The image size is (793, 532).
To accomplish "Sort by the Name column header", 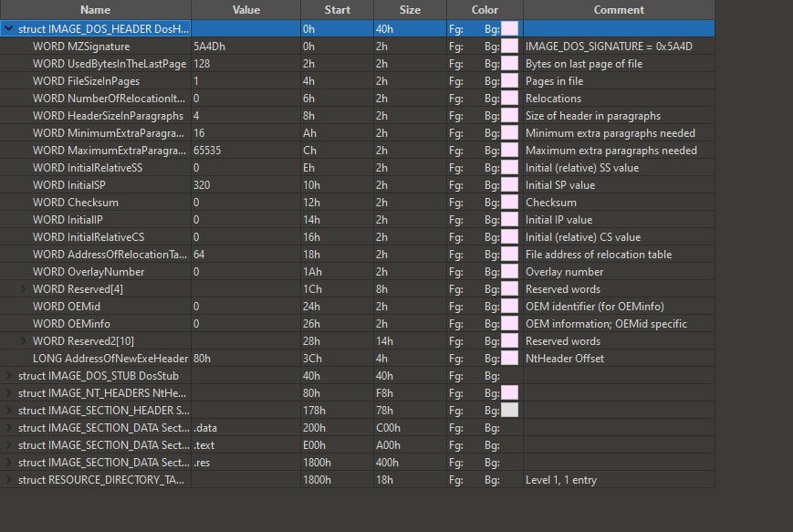I will click(x=95, y=10).
